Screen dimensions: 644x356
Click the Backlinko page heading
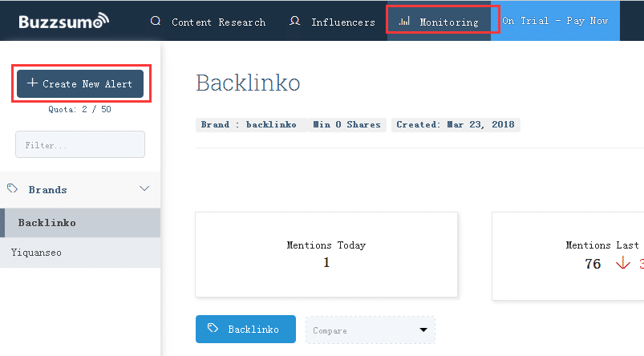coord(248,83)
